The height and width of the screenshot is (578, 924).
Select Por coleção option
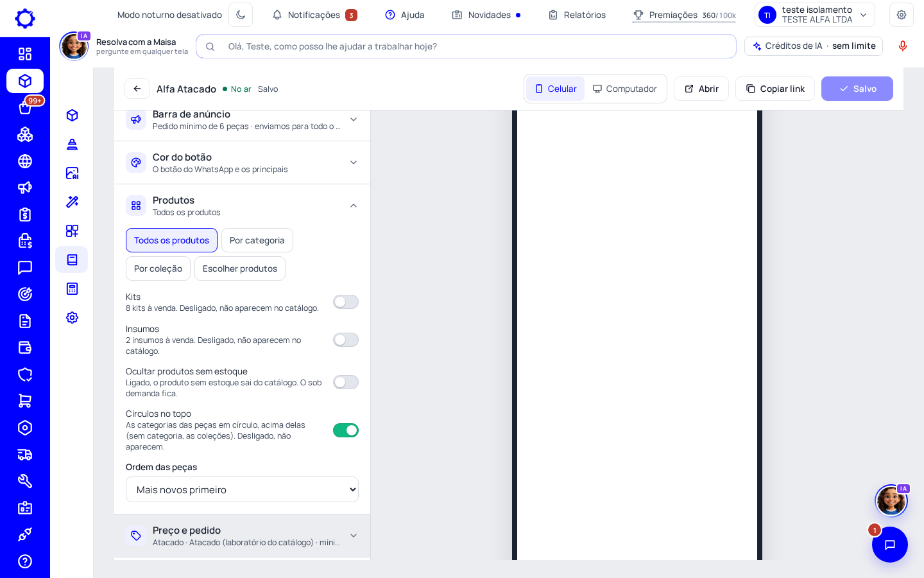click(x=158, y=268)
